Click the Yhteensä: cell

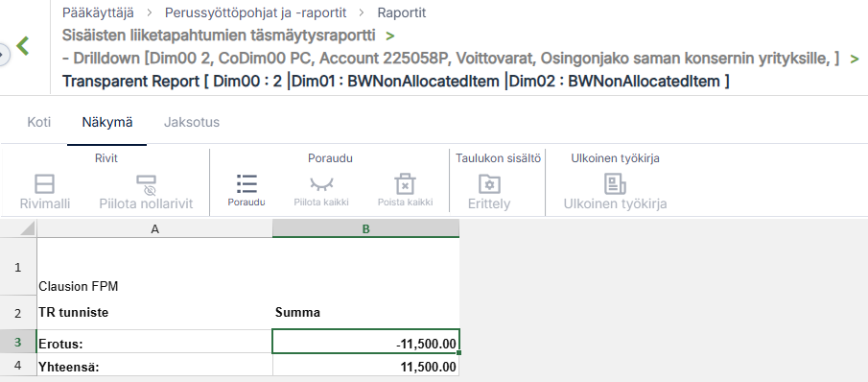155,366
